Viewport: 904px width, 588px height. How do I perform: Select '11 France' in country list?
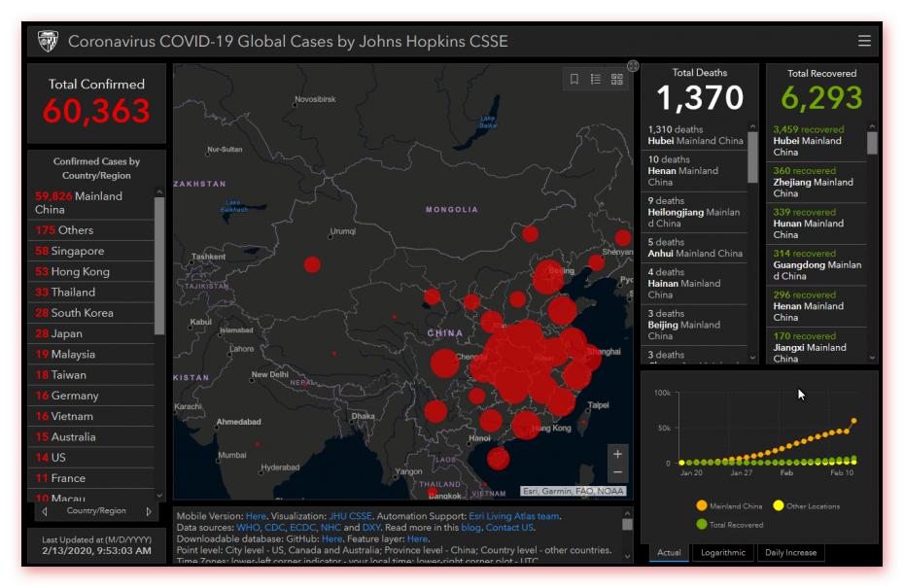(91, 478)
